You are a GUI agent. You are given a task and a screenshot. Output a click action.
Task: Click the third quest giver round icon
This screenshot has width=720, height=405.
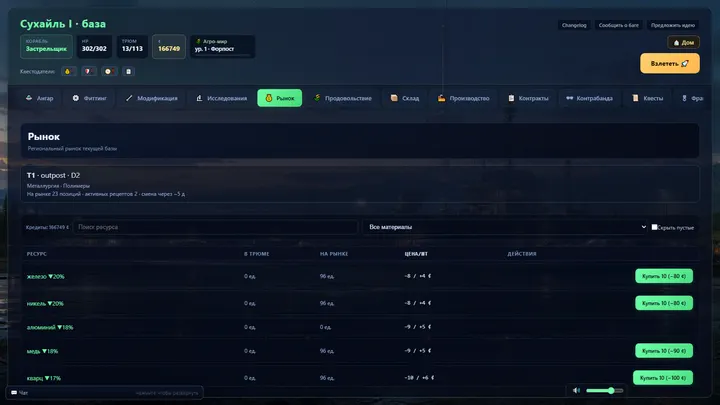click(x=109, y=72)
